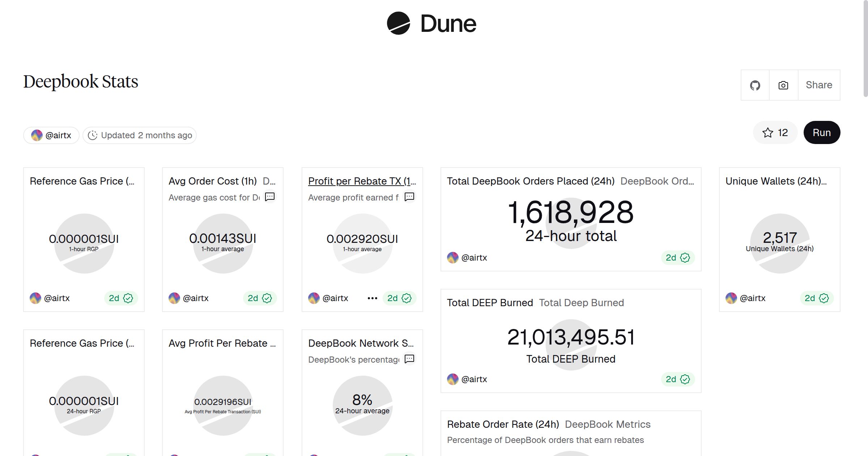Click the clock icon beside the update timestamp
Viewport: 868px width, 456px height.
pyautogui.click(x=93, y=135)
